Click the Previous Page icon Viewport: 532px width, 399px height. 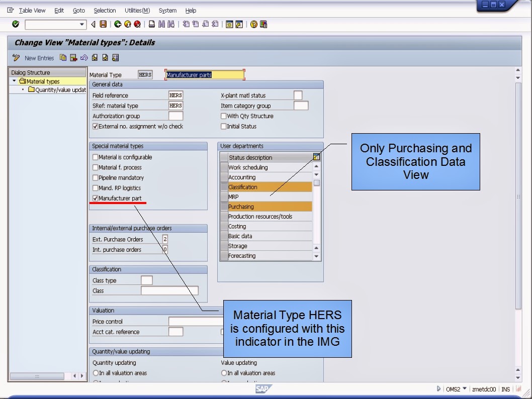coord(196,24)
